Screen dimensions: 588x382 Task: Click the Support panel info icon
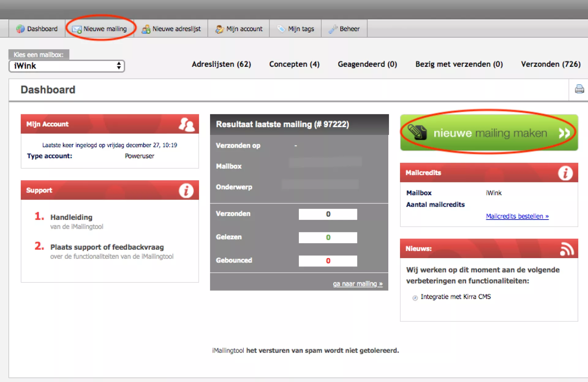pyautogui.click(x=186, y=190)
